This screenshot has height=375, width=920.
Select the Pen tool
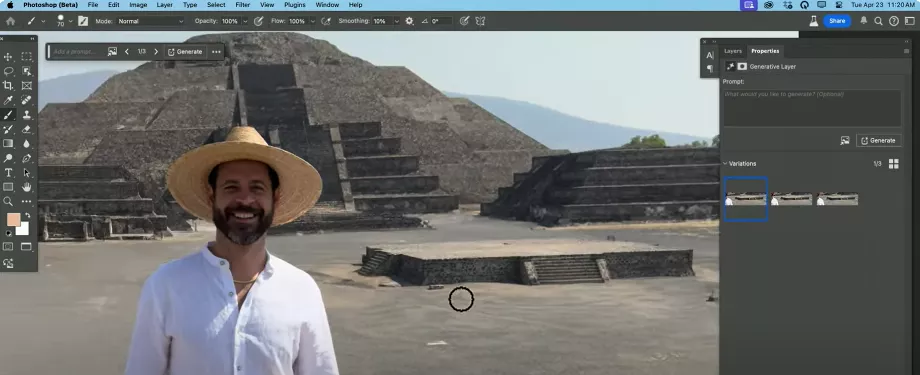tap(26, 158)
